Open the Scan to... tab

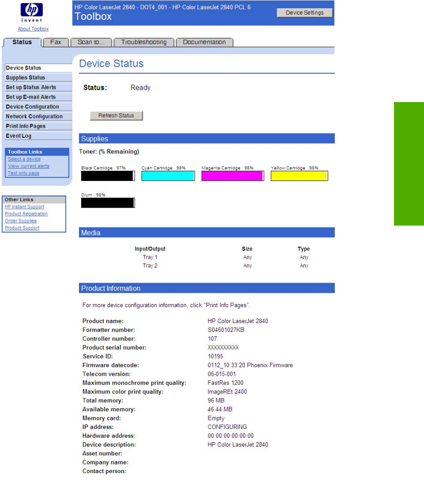click(x=91, y=42)
